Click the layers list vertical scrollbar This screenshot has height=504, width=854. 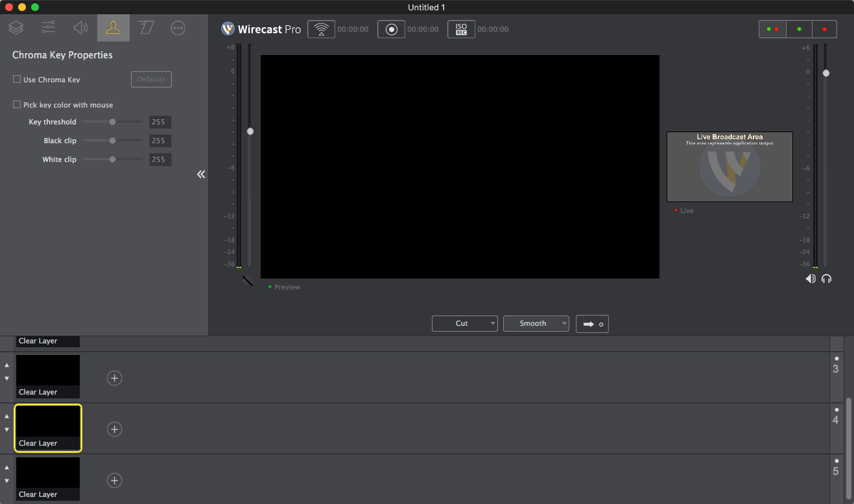(849, 447)
